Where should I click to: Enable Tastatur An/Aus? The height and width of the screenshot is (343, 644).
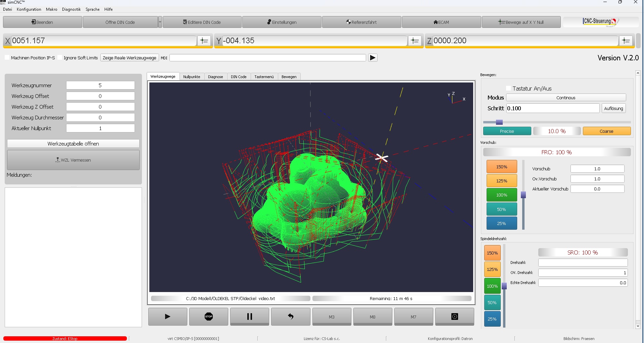pyautogui.click(x=508, y=88)
